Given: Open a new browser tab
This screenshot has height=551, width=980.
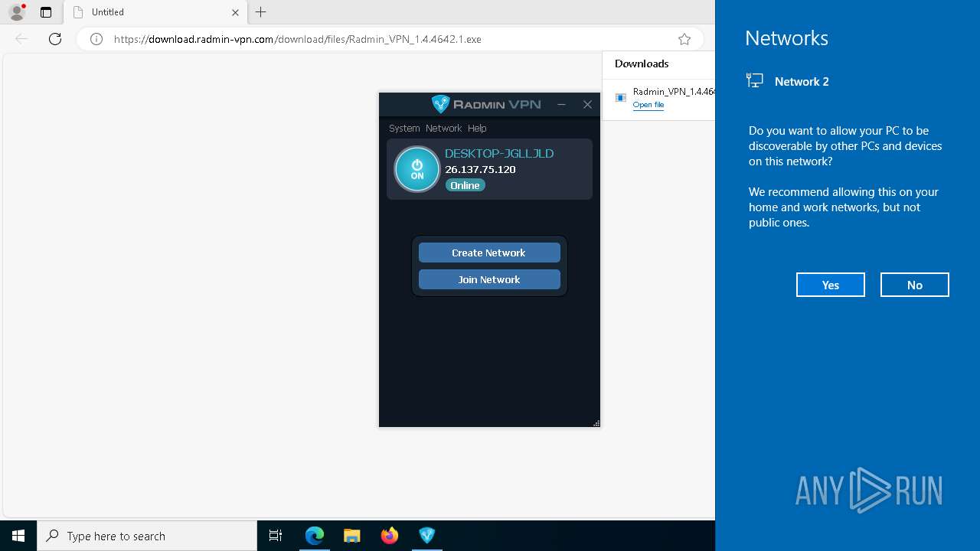Looking at the screenshot, I should coord(261,12).
